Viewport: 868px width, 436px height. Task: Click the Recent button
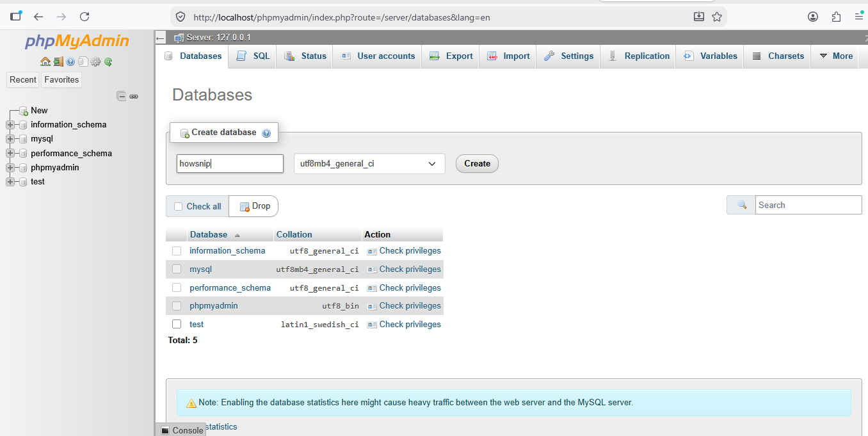pos(23,80)
